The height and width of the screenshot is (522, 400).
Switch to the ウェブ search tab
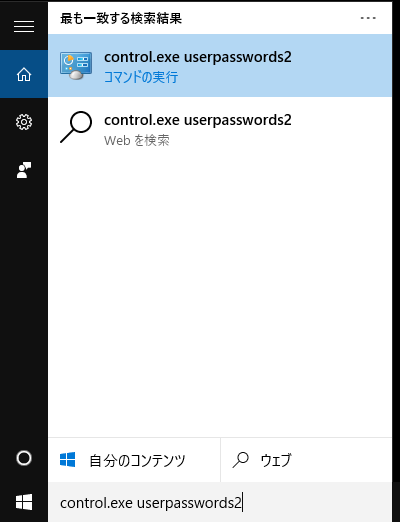(x=306, y=460)
